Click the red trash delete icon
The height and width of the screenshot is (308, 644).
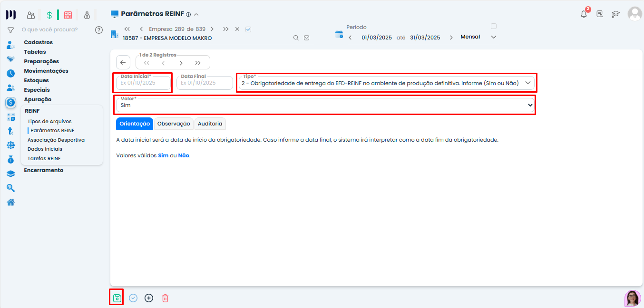coord(165,298)
